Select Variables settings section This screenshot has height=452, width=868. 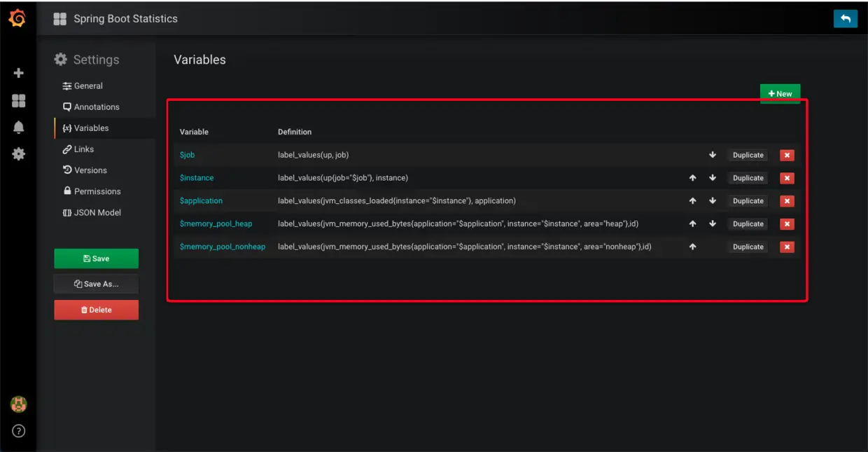85,128
